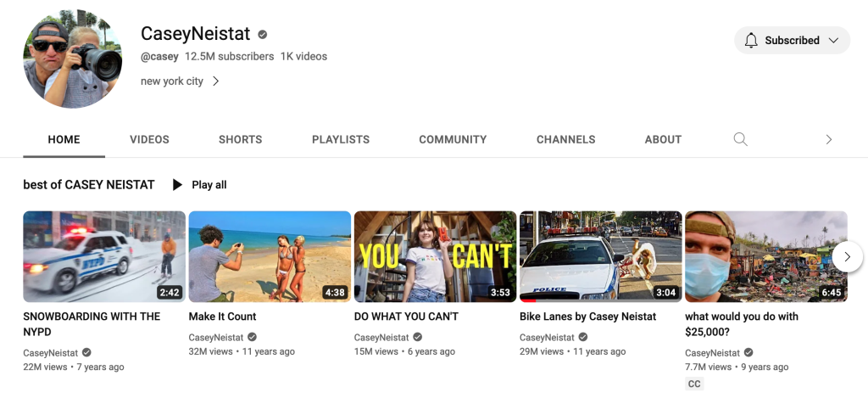Click verified checkmark under SNOWBOARDING WITH THE NYPD
The height and width of the screenshot is (398, 868).
[86, 352]
